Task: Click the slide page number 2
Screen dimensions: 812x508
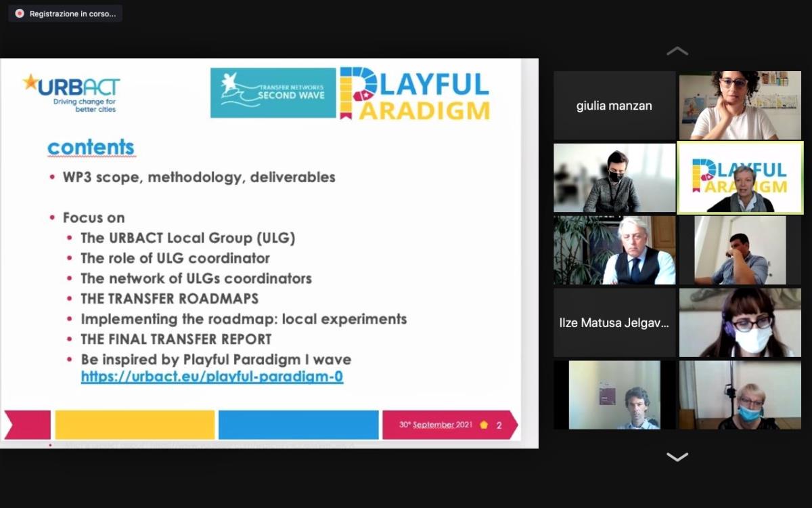Action: (499, 425)
